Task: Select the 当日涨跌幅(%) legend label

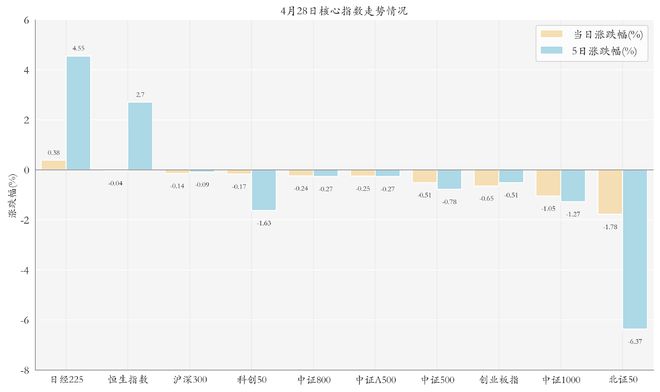Action: coord(608,35)
